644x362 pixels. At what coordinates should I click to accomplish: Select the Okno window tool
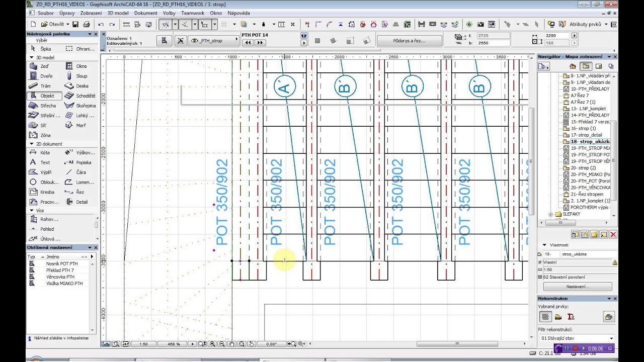pyautogui.click(x=77, y=66)
